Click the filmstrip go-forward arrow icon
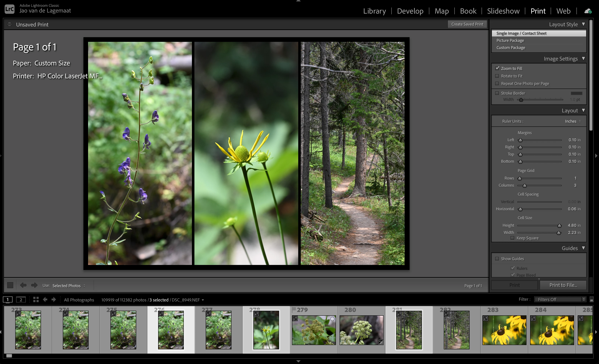This screenshot has width=599, height=364. [x=54, y=299]
